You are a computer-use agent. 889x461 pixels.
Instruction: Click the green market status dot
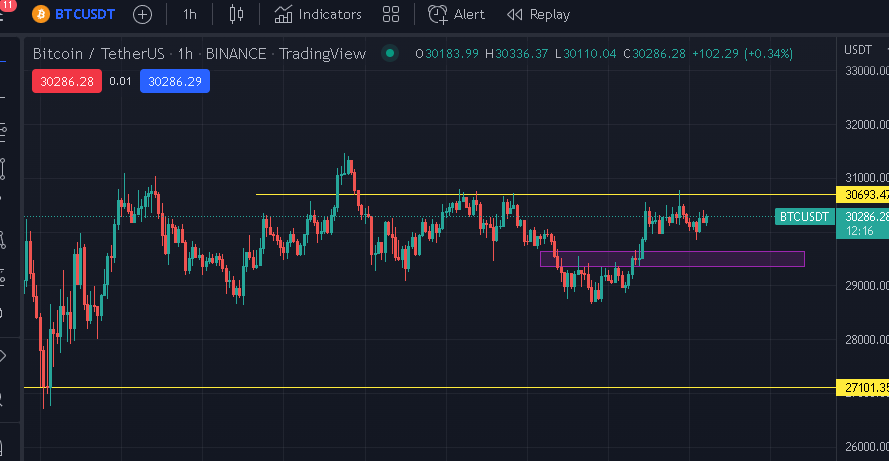(x=390, y=53)
